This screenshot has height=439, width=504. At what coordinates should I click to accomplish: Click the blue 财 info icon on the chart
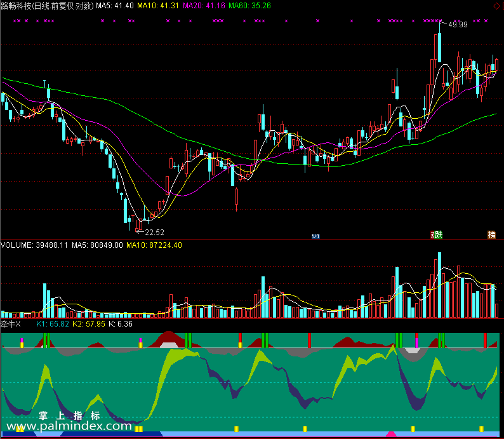315,236
